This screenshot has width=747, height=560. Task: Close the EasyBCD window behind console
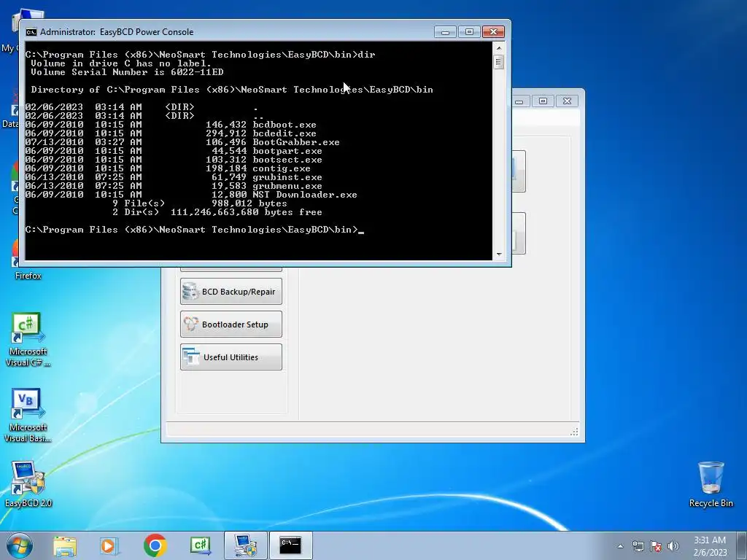coord(567,101)
